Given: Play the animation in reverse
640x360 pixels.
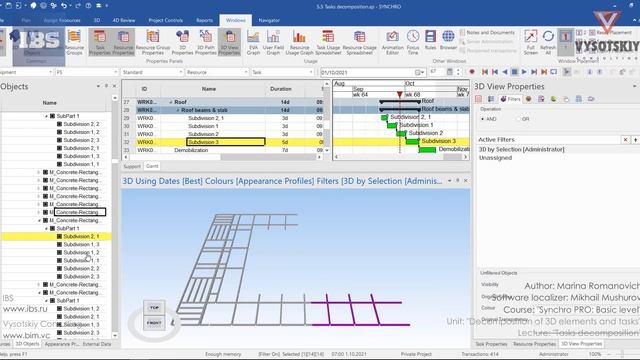Looking at the screenshot, I should (504, 72).
